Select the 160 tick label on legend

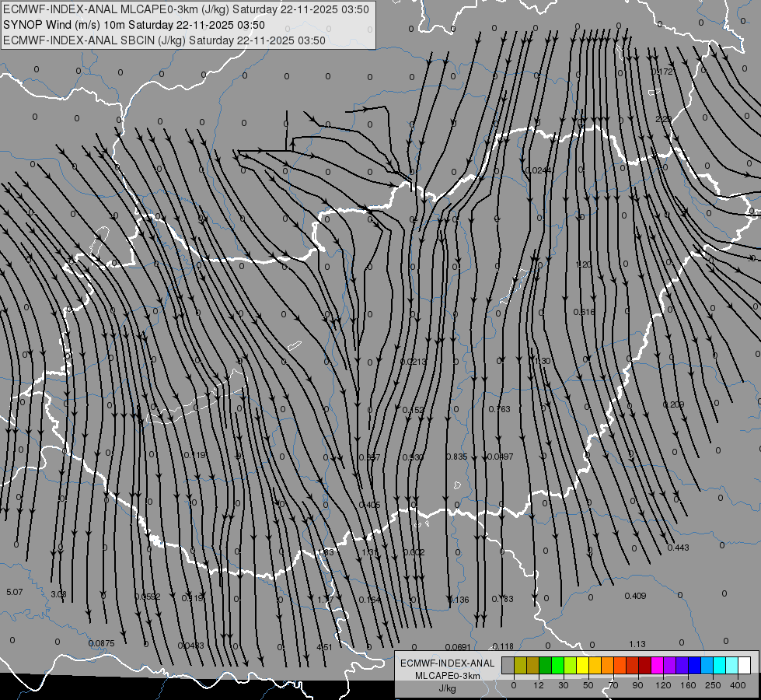click(688, 685)
